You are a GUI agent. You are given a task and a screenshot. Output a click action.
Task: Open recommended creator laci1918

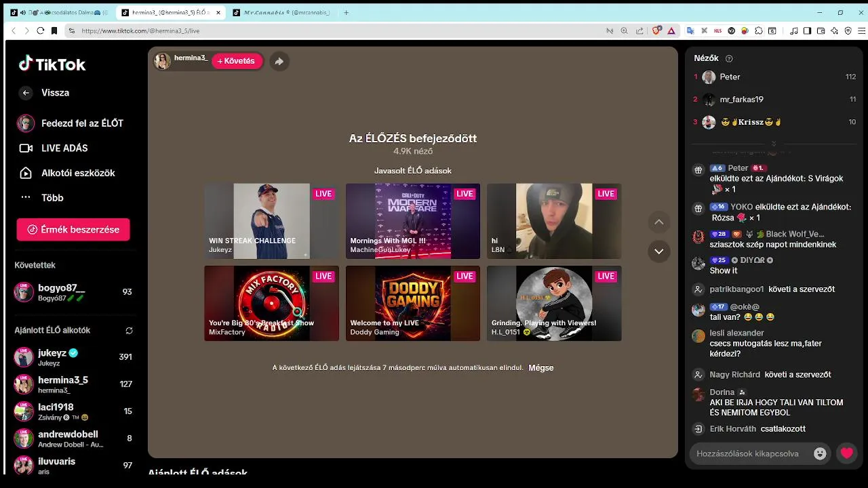pyautogui.click(x=73, y=411)
